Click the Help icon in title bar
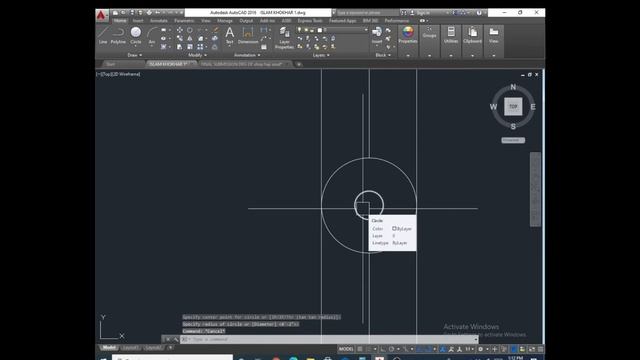This screenshot has width=640, height=360. 478,13
